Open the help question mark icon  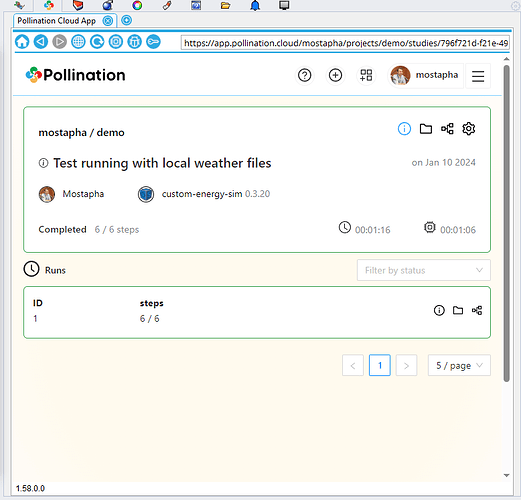click(304, 75)
